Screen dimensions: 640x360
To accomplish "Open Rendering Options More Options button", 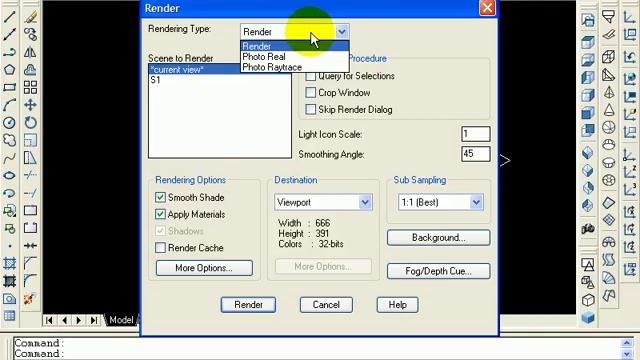I will [204, 268].
